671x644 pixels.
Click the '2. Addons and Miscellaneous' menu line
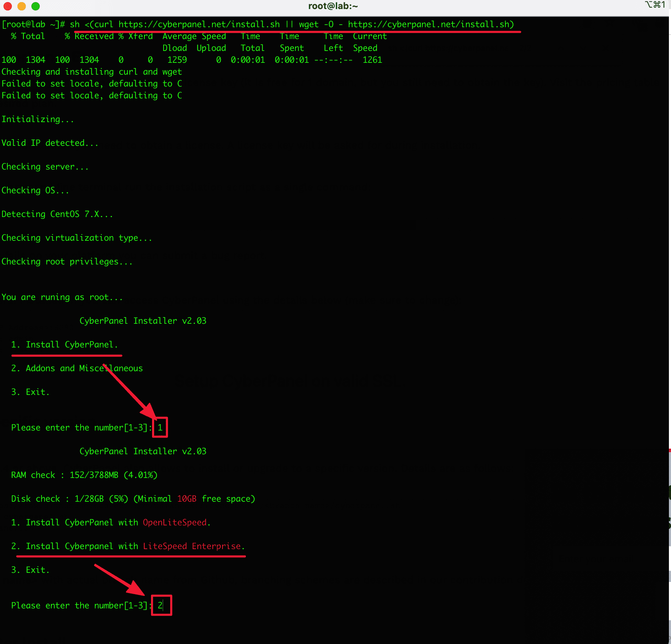[77, 368]
